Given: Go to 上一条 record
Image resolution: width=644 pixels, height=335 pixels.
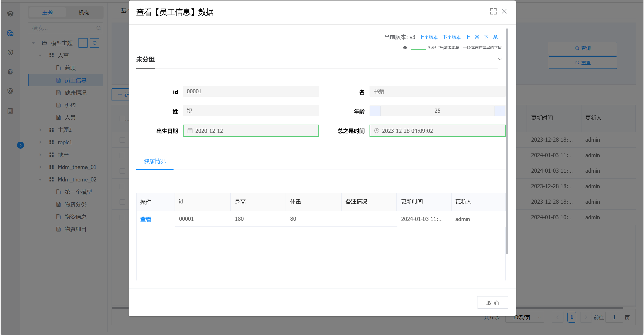Looking at the screenshot, I should pos(473,37).
